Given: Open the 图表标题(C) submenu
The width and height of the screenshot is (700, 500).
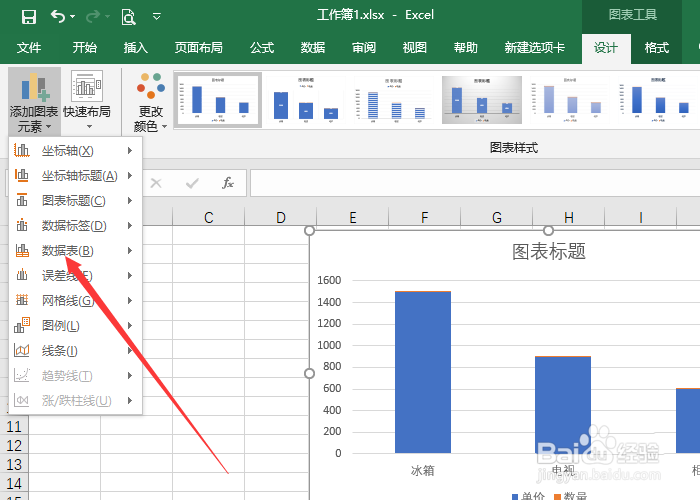Looking at the screenshot, I should click(x=75, y=201).
